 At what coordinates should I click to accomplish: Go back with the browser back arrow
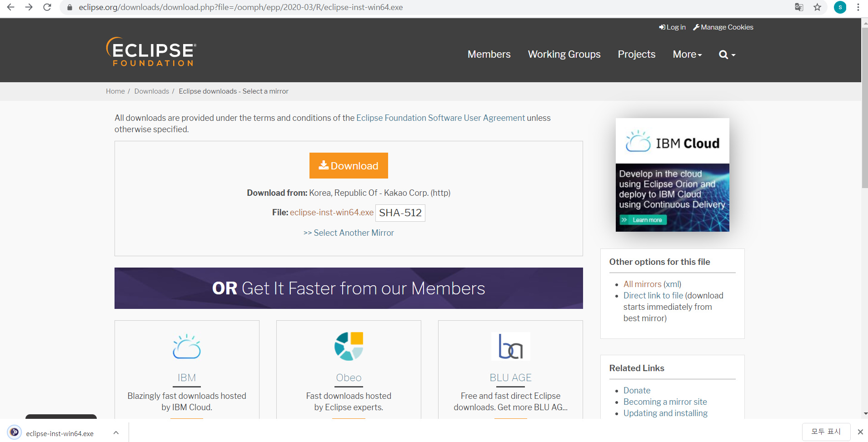(10, 7)
